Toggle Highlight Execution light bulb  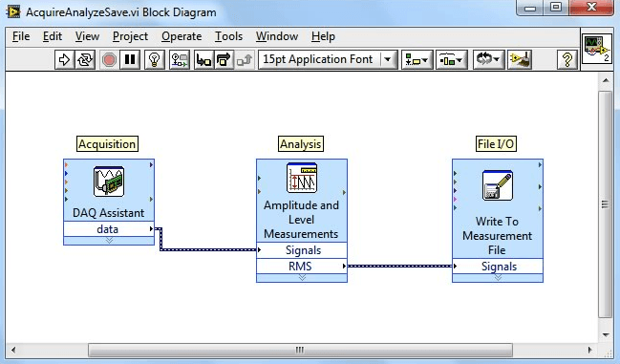(154, 59)
